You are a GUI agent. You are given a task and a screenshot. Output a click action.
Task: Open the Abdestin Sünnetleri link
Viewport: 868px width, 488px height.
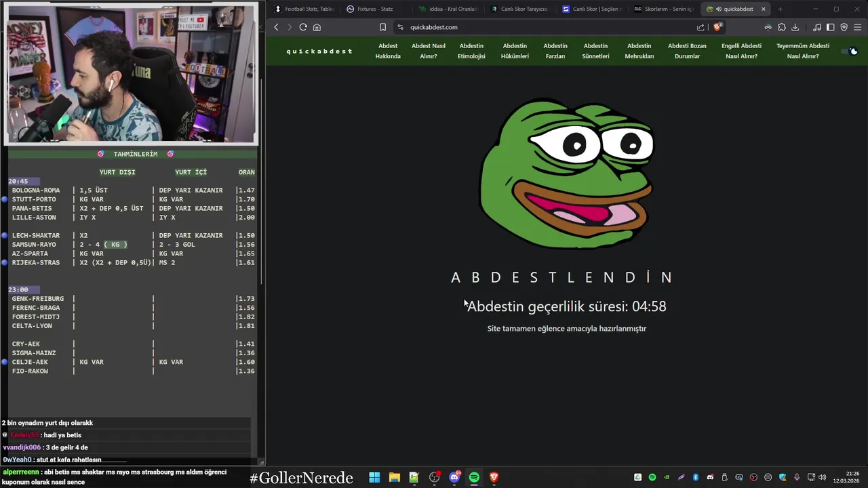[x=595, y=51]
